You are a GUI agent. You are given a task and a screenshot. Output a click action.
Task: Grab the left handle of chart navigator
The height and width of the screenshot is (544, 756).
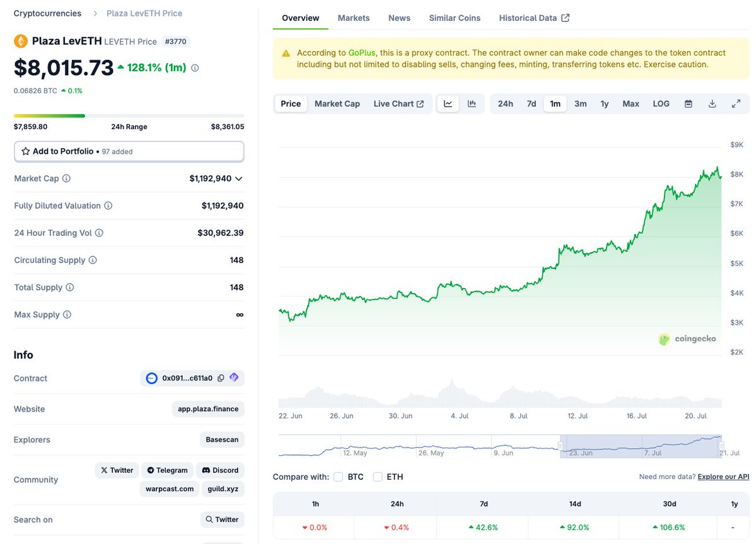click(561, 447)
